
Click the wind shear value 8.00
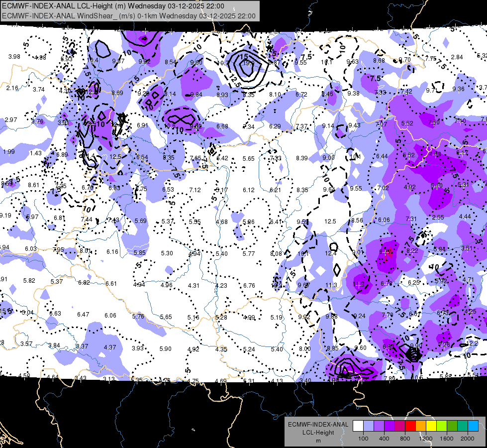(x=304, y=349)
